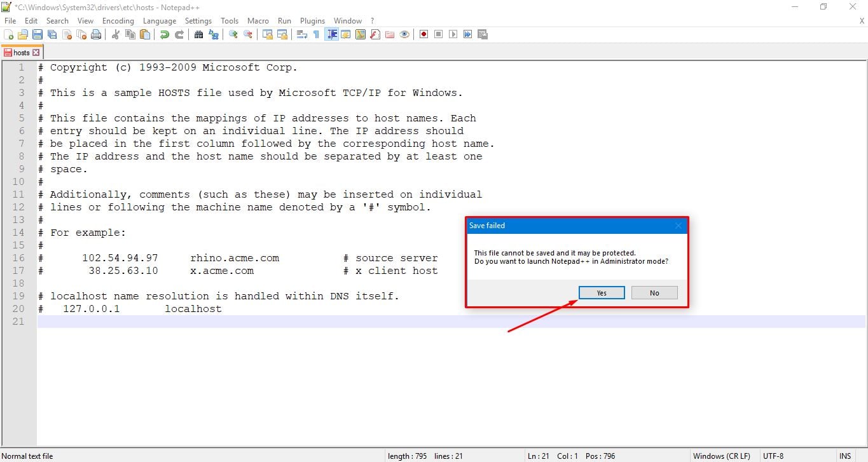Copy selection with the Copy icon
Viewport: 868px width, 462px height.
130,35
